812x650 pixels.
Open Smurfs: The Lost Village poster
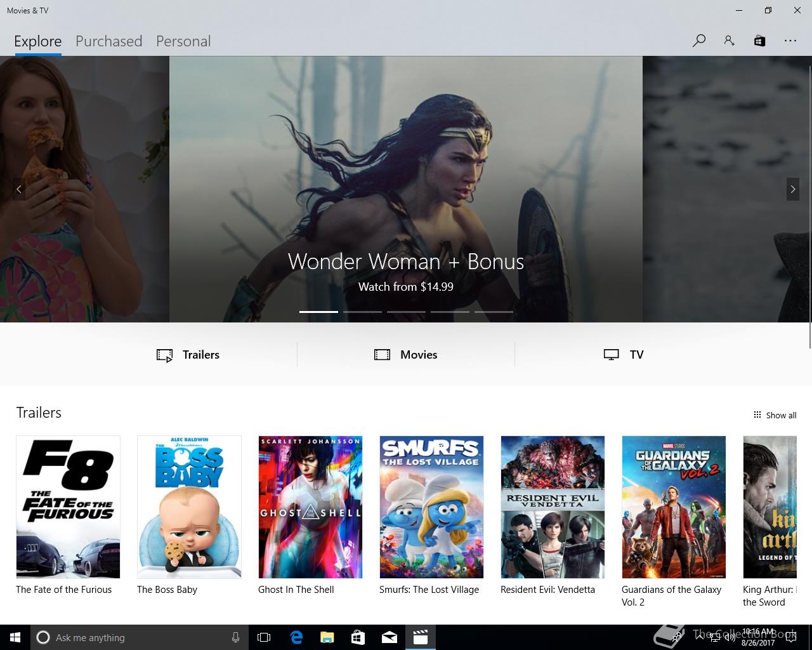coord(431,507)
